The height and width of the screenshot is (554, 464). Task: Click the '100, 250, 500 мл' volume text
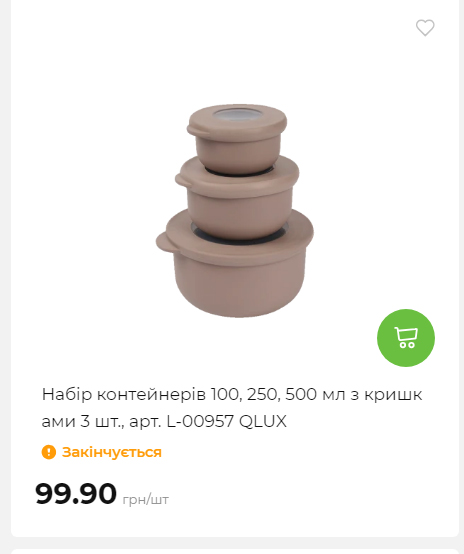(x=278, y=394)
